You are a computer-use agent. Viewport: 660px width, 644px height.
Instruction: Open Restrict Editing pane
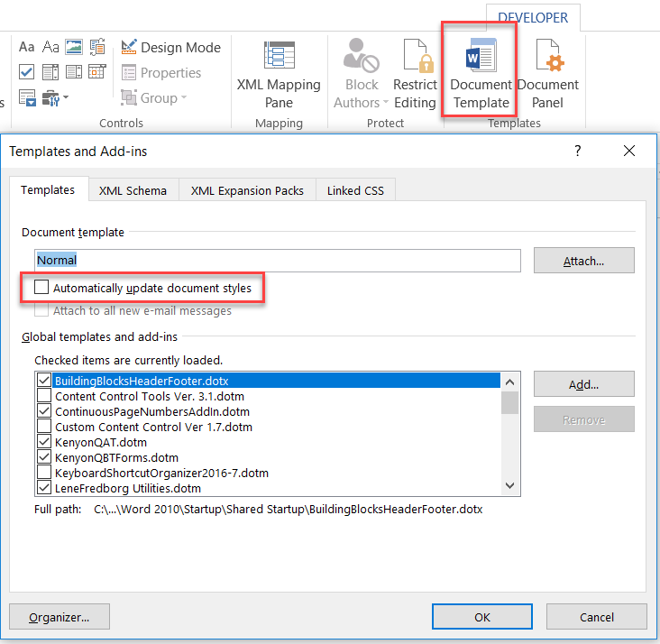pyautogui.click(x=415, y=74)
